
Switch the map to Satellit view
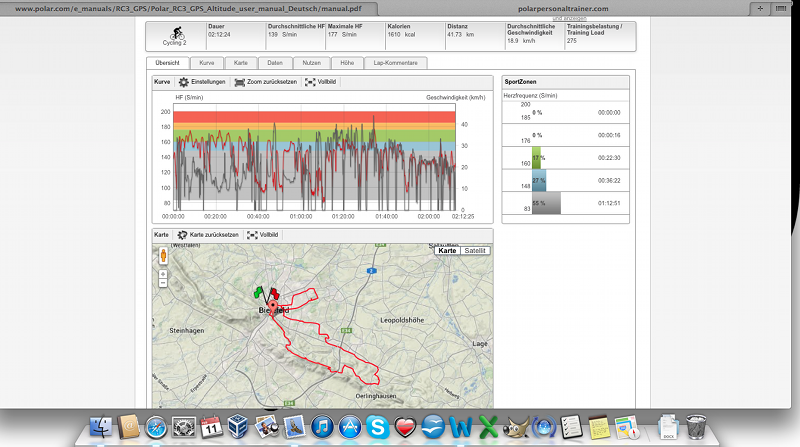(476, 251)
